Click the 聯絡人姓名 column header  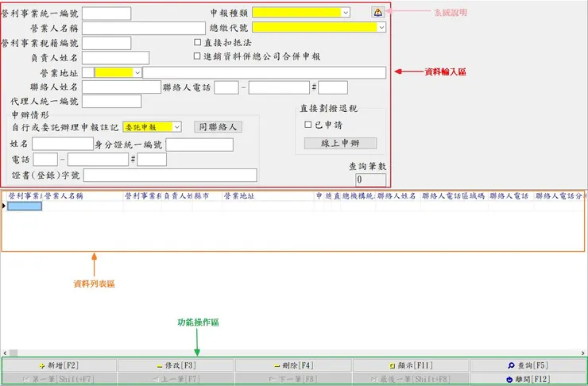point(398,196)
